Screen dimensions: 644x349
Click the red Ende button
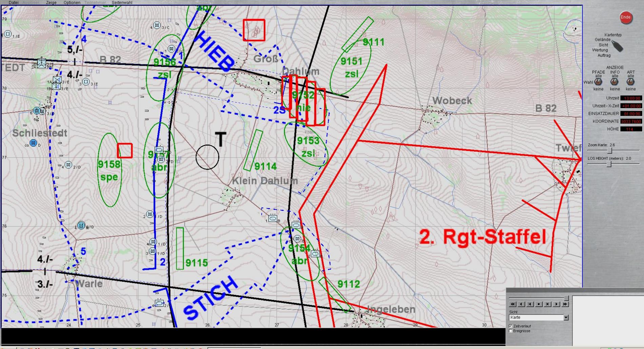(x=625, y=17)
